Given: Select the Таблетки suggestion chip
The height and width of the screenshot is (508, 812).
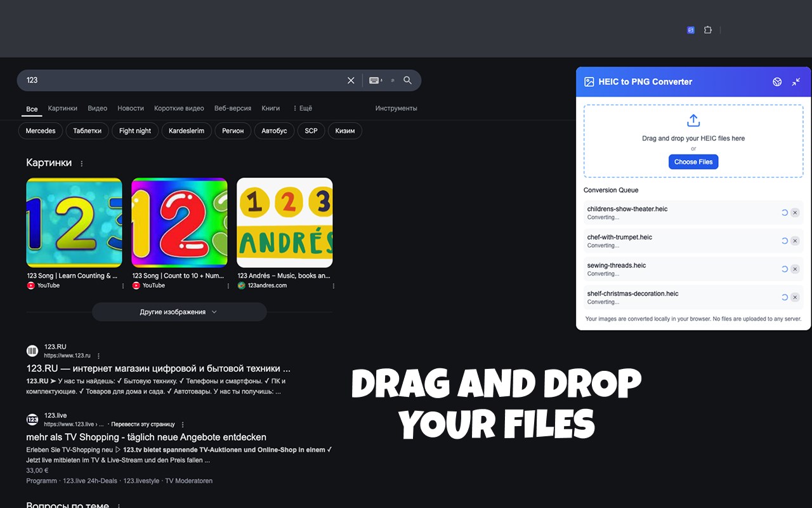Looking at the screenshot, I should 88,131.
